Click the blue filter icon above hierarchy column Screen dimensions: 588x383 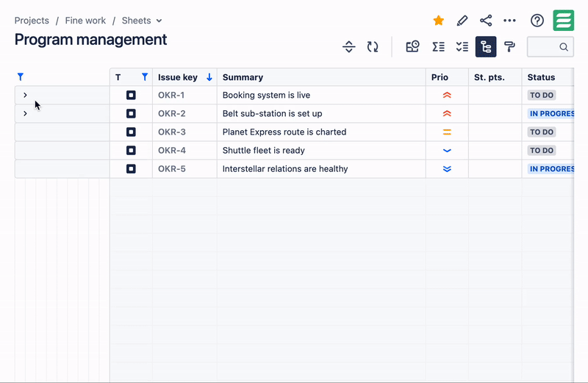(21, 77)
